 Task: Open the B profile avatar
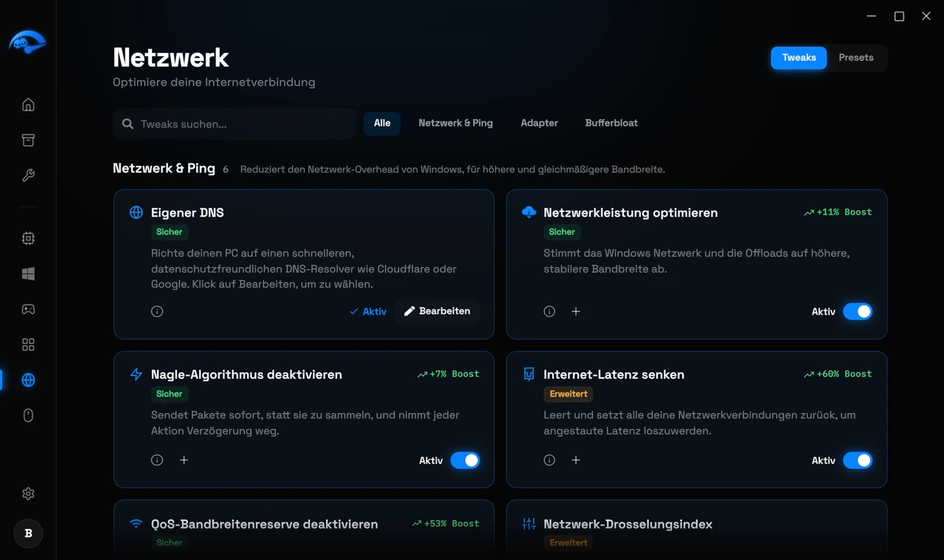[x=28, y=533]
